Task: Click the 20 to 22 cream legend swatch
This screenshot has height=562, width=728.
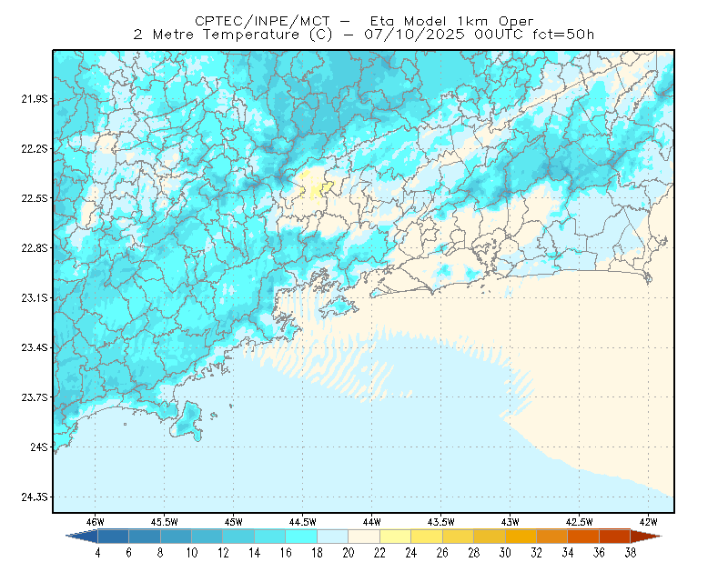Action: pos(364,536)
